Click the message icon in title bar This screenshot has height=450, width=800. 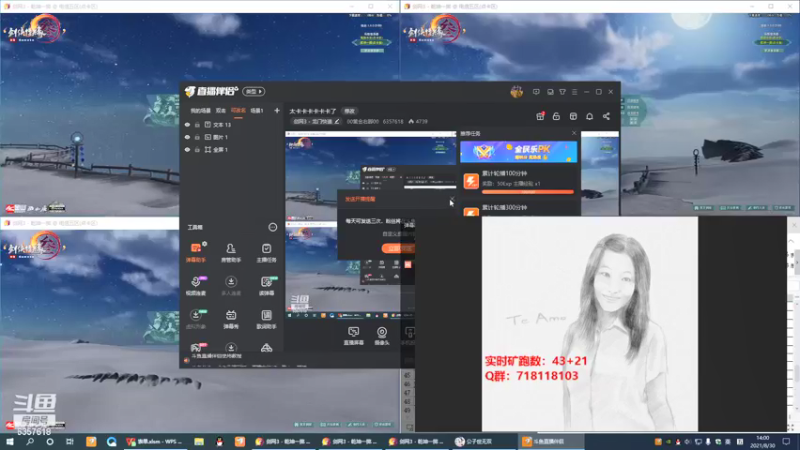[x=536, y=92]
